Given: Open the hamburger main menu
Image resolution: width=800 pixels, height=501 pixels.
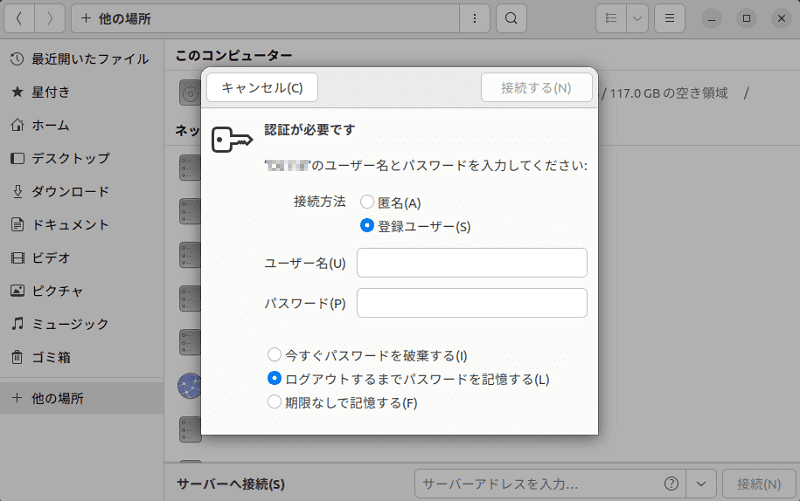Looking at the screenshot, I should point(669,19).
